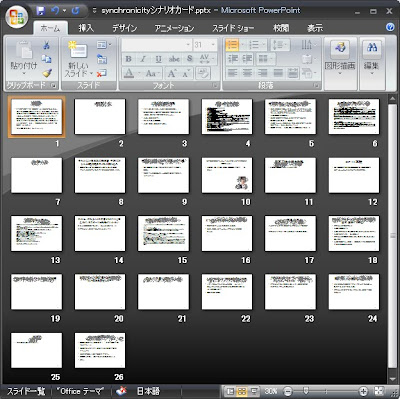Zoom out with minus button
400x399 pixels.
point(288,391)
